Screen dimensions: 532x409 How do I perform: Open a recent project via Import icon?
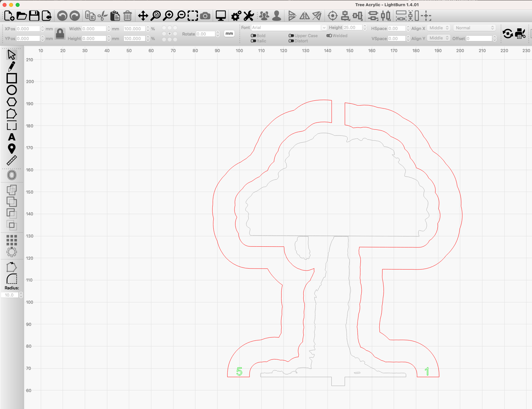(46, 15)
